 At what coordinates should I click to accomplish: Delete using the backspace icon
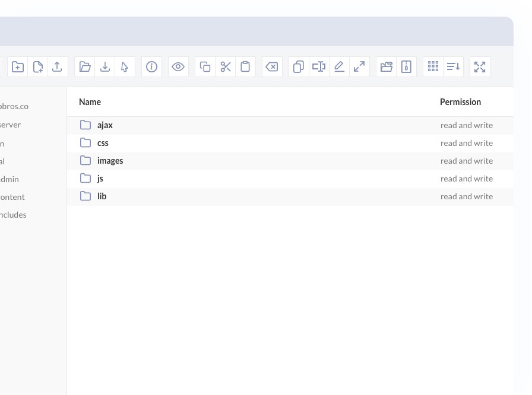click(272, 66)
